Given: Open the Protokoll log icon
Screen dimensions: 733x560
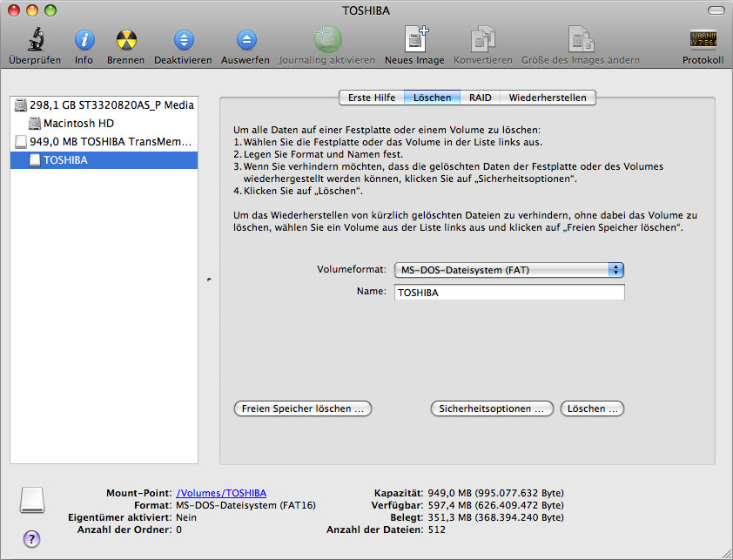Looking at the screenshot, I should 703,40.
